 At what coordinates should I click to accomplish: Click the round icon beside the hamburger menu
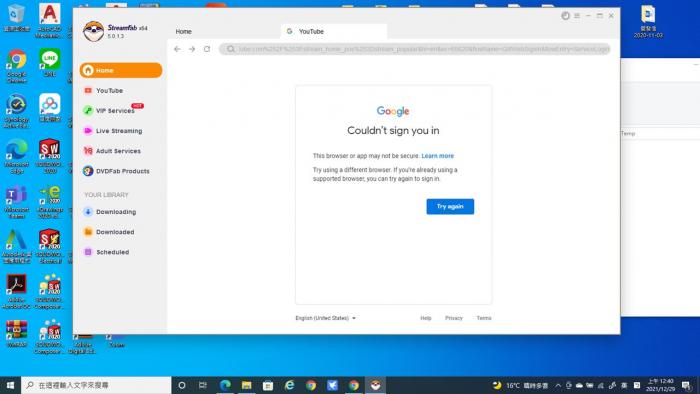tap(565, 16)
